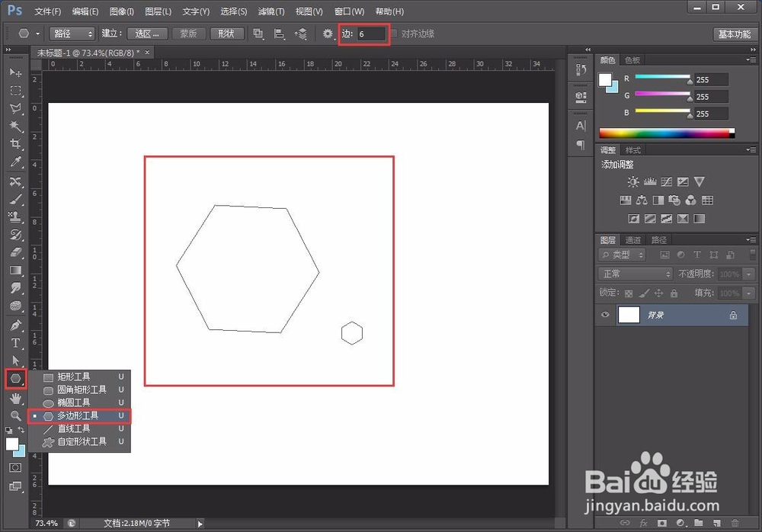Choose 自定形状工具 from flyout
Image resolution: width=762 pixels, height=532 pixels.
pos(79,442)
